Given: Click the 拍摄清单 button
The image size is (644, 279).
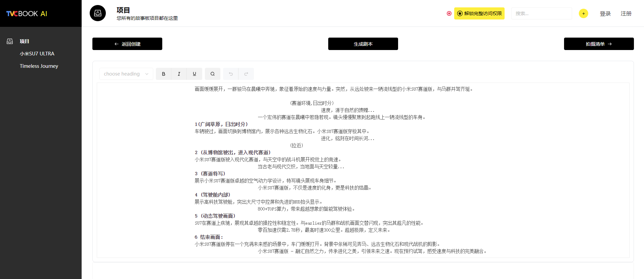Looking at the screenshot, I should point(599,44).
